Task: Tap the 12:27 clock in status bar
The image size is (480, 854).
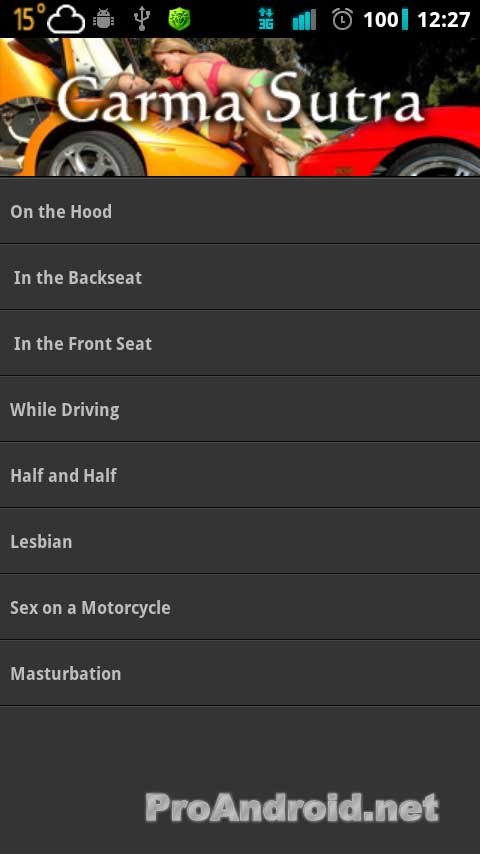Action: [x=443, y=20]
